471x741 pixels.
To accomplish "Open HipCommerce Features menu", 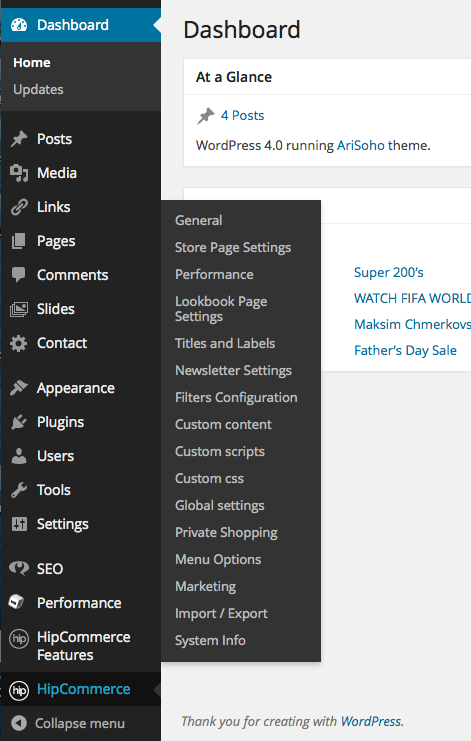I will point(80,646).
